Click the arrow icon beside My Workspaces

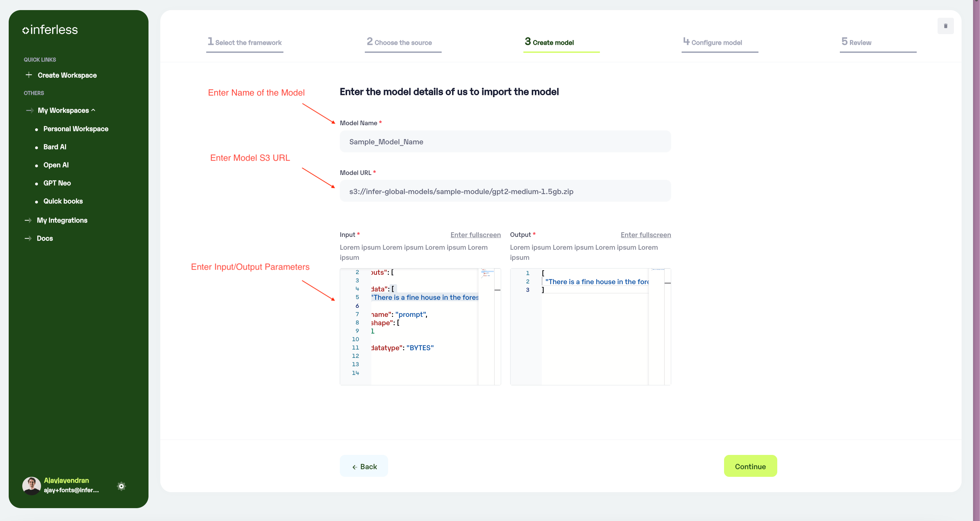coord(30,110)
